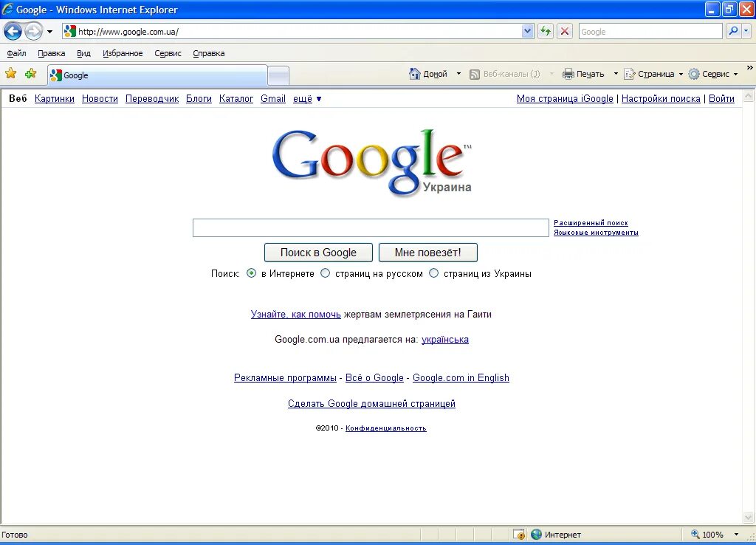Open Рекламные программы link
The height and width of the screenshot is (545, 756).
click(285, 377)
